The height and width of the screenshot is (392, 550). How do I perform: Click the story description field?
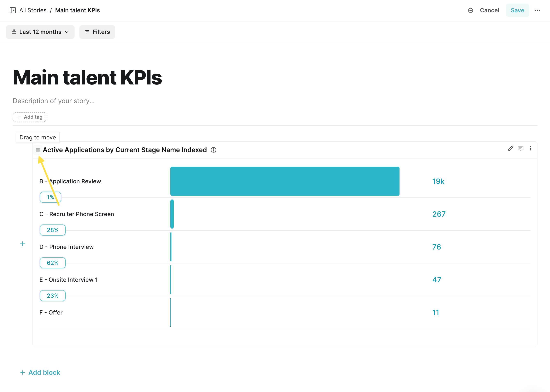click(x=54, y=101)
